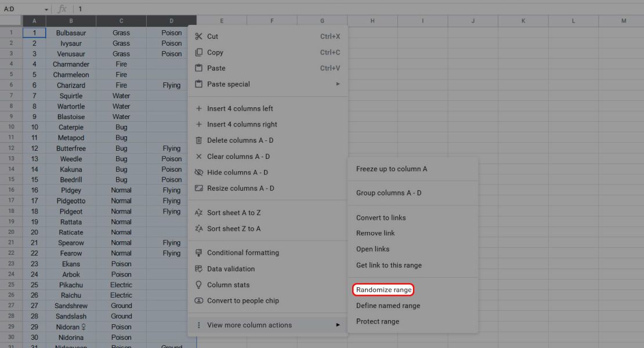
Task: Click the Data validation icon
Action: tap(198, 269)
